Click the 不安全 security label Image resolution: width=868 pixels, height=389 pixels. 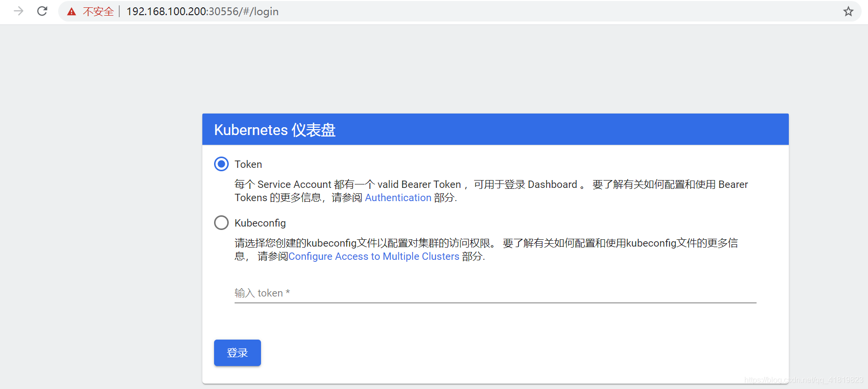pos(98,12)
